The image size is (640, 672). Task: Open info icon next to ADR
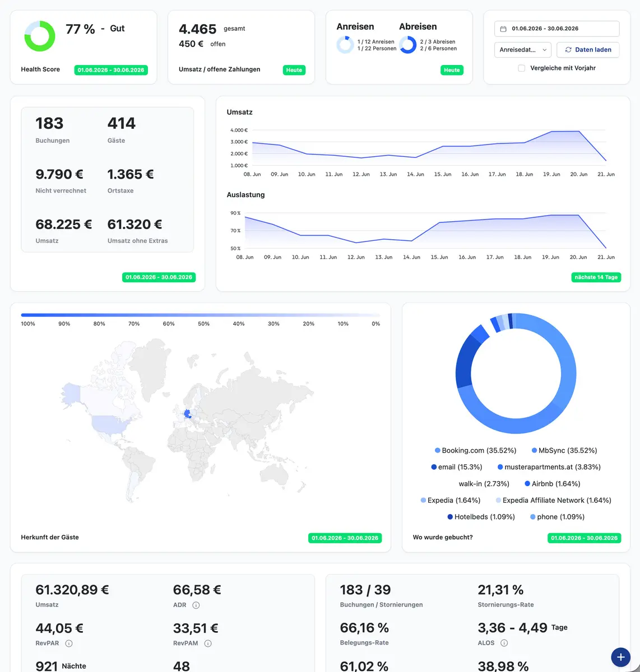pos(196,605)
